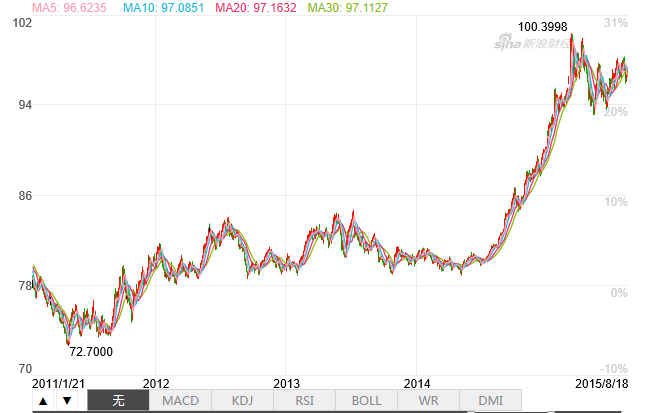Click the up arrow button
The image size is (645, 413).
click(42, 401)
